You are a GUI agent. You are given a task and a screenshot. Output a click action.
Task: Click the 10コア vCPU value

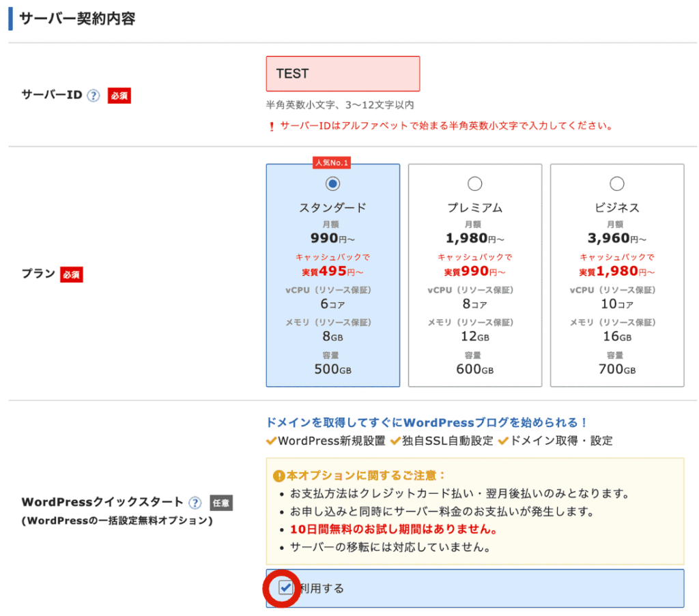pyautogui.click(x=617, y=304)
